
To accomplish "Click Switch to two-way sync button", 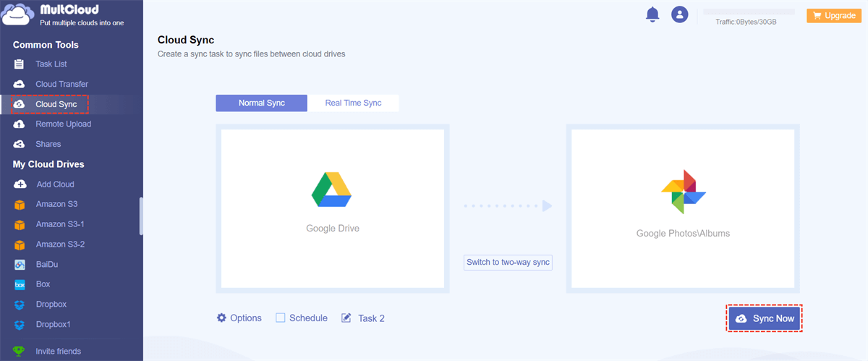I will pos(508,262).
